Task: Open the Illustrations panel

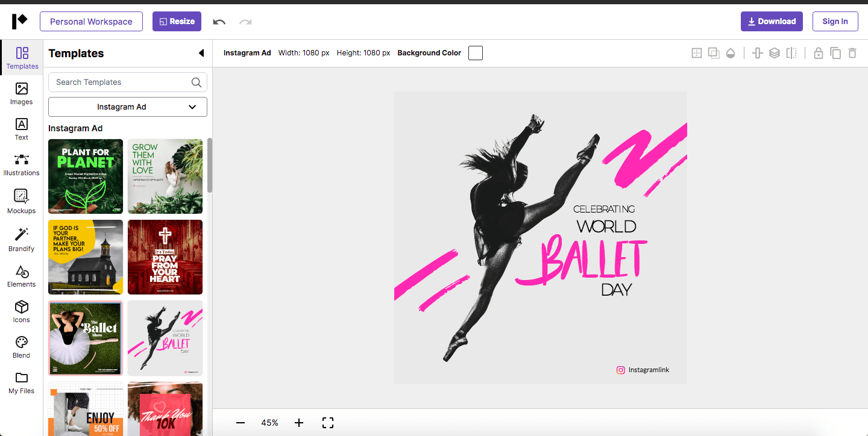Action: [22, 164]
